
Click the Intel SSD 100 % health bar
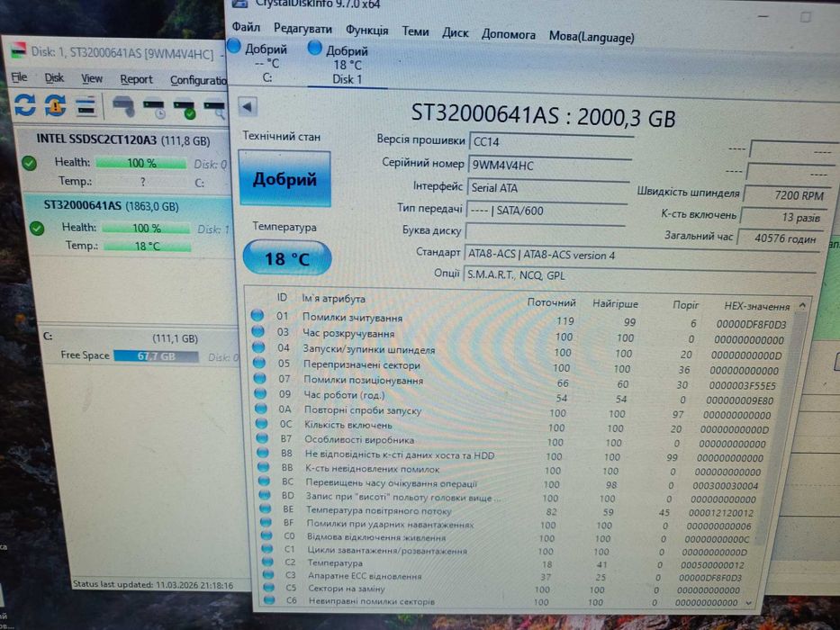[140, 163]
